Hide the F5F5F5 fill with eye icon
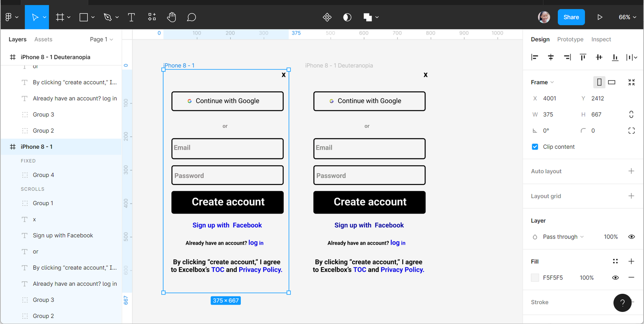The image size is (644, 324). click(615, 278)
